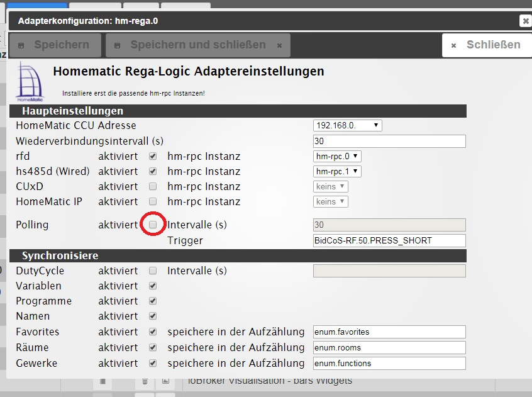Toggle the Variablen aktiviert checkbox
Screen dimensions: 532x397
pyautogui.click(x=153, y=286)
